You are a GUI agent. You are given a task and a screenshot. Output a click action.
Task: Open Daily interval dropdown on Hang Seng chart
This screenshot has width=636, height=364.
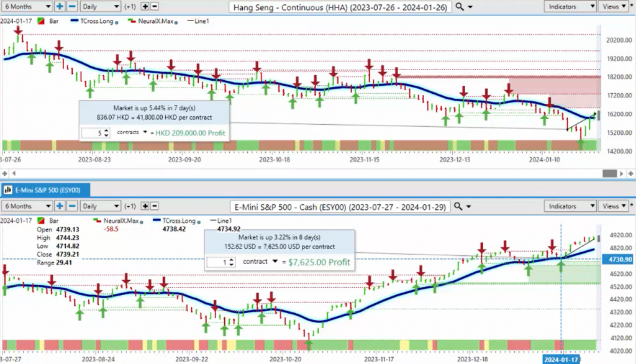100,6
